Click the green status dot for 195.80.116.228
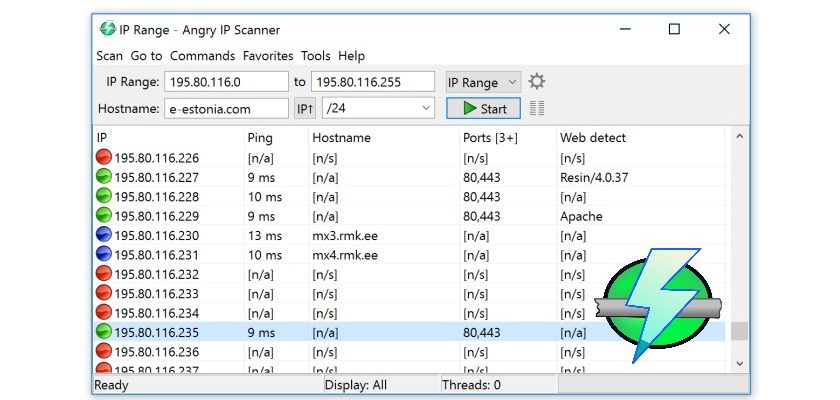 pyautogui.click(x=103, y=196)
